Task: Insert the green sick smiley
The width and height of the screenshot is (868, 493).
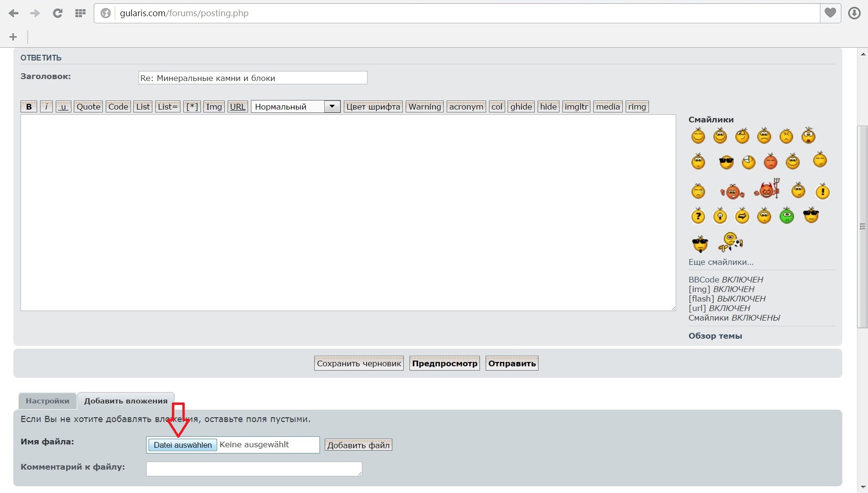Action: (x=787, y=216)
